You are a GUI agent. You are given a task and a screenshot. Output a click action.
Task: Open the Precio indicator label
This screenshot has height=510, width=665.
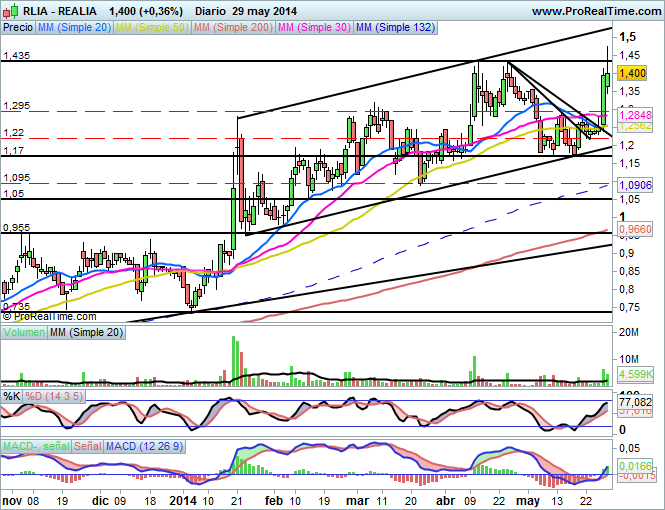tap(17, 28)
